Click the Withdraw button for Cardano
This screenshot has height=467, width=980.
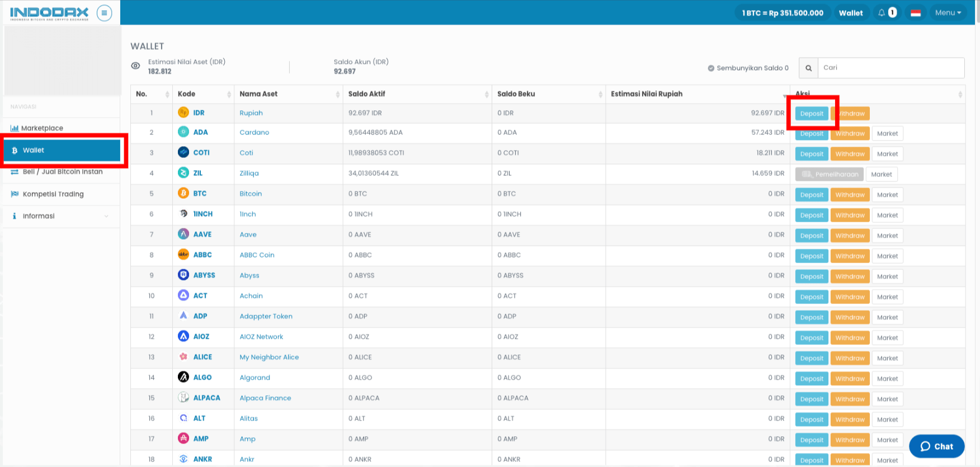coord(850,134)
